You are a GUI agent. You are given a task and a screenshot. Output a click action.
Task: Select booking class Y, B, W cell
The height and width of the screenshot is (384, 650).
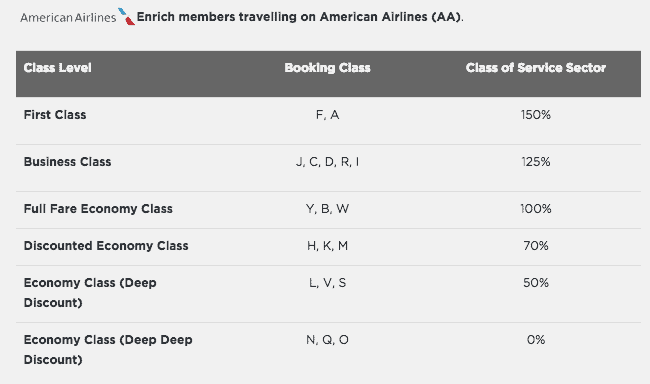[327, 209]
